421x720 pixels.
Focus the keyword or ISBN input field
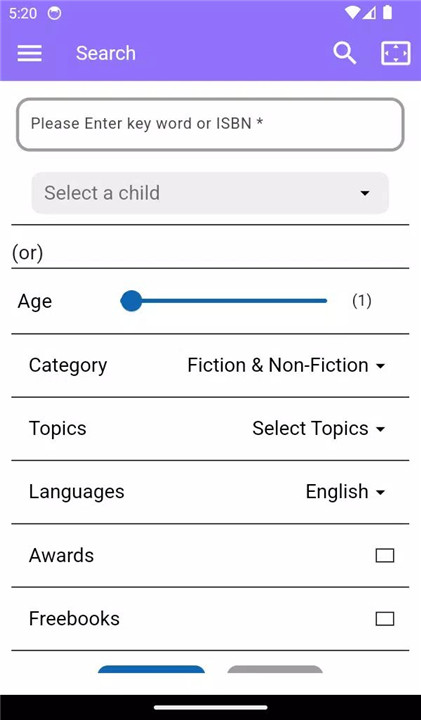point(210,124)
